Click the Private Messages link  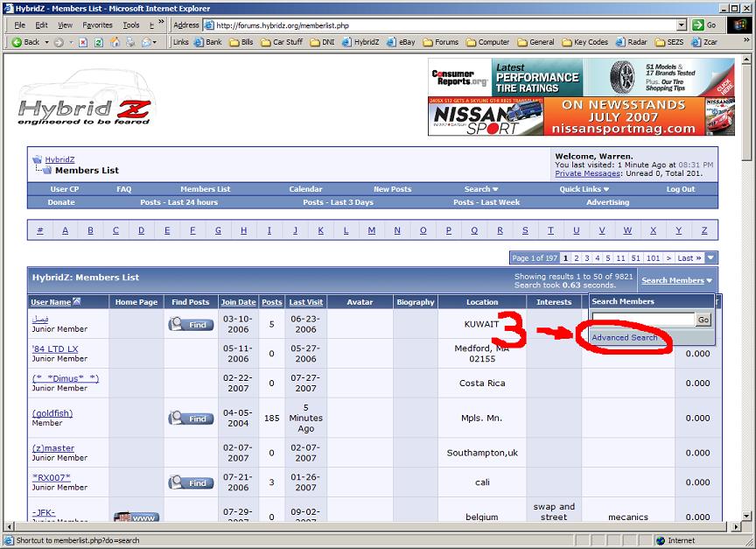pos(585,173)
